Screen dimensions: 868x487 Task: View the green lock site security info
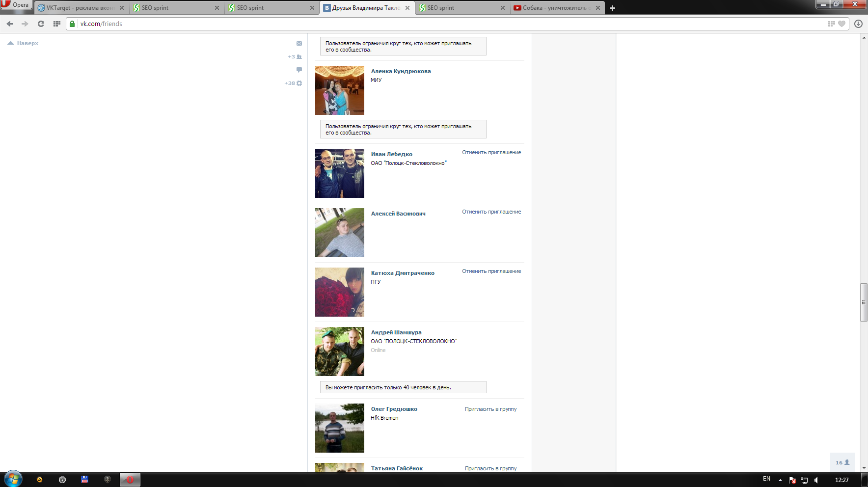(72, 24)
